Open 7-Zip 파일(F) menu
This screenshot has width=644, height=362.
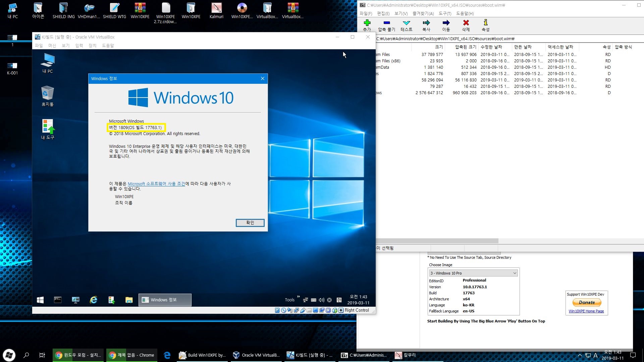pos(366,13)
